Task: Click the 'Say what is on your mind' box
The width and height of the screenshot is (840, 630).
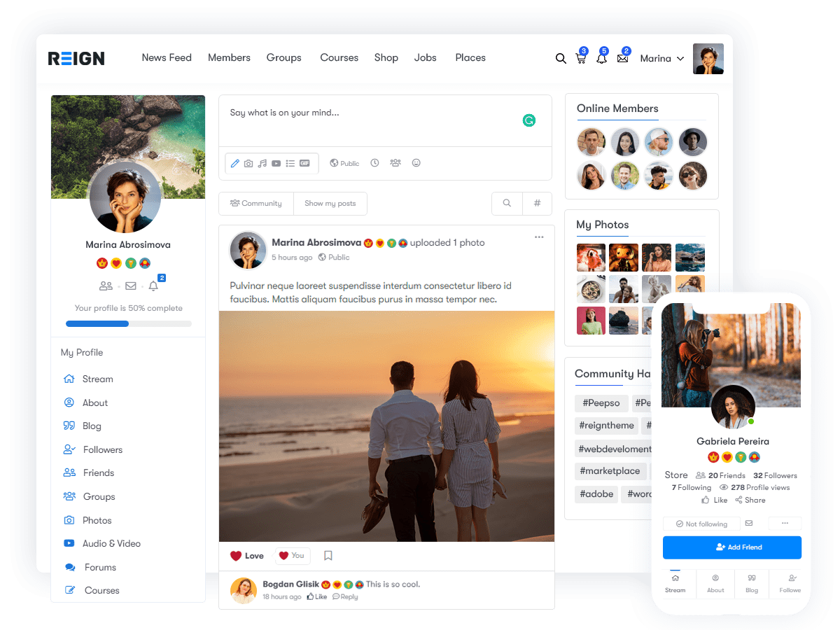Action: click(x=385, y=120)
